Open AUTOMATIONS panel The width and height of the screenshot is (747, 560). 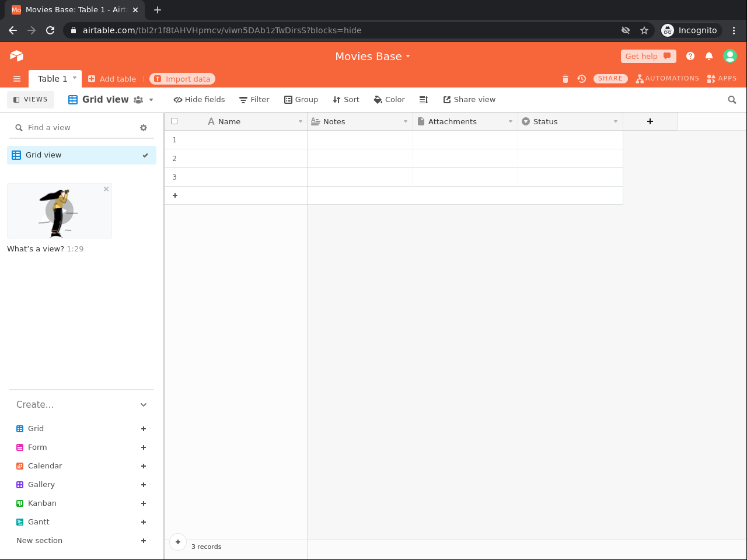(x=668, y=79)
